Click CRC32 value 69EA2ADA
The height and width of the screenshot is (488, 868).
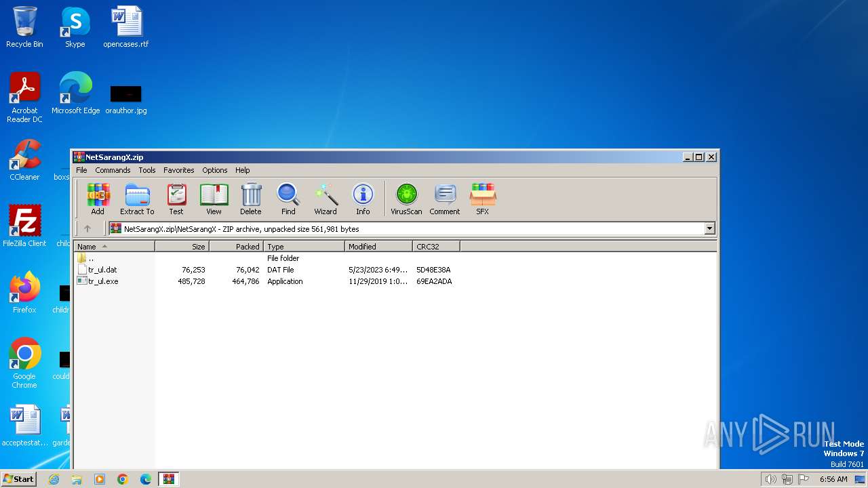point(434,281)
